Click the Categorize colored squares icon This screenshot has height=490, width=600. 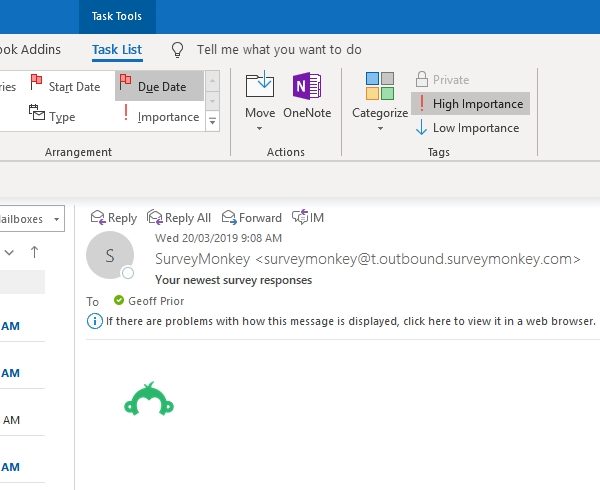point(380,86)
